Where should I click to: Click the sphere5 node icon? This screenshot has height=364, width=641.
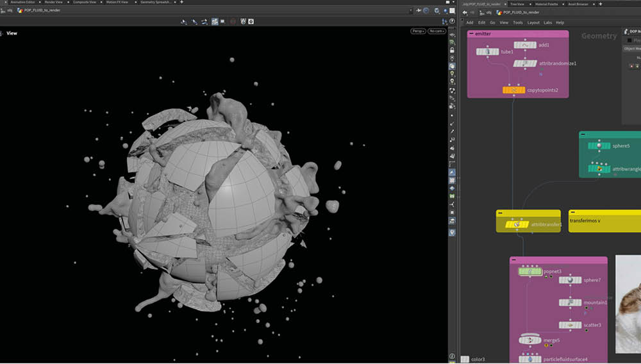[599, 145]
